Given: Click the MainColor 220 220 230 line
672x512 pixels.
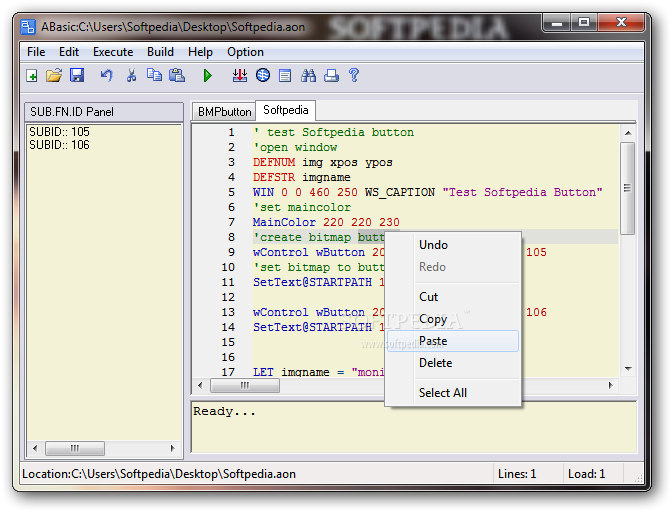Looking at the screenshot, I should (326, 222).
